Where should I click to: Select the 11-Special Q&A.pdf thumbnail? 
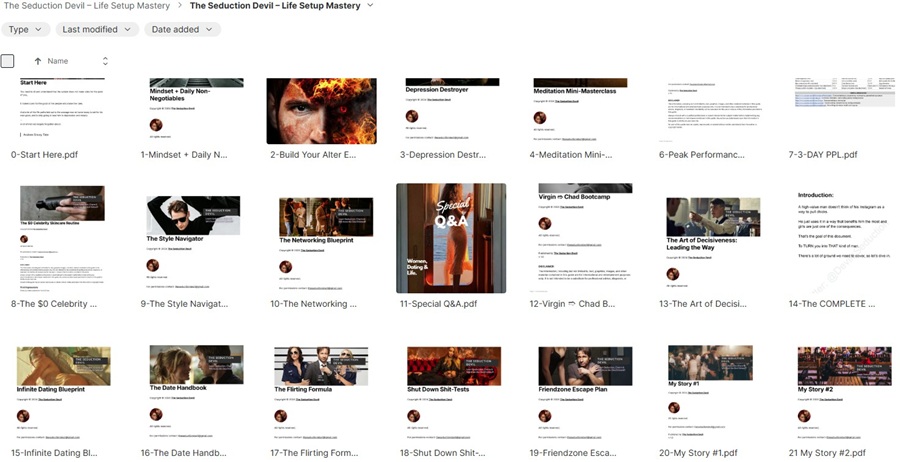click(x=451, y=238)
